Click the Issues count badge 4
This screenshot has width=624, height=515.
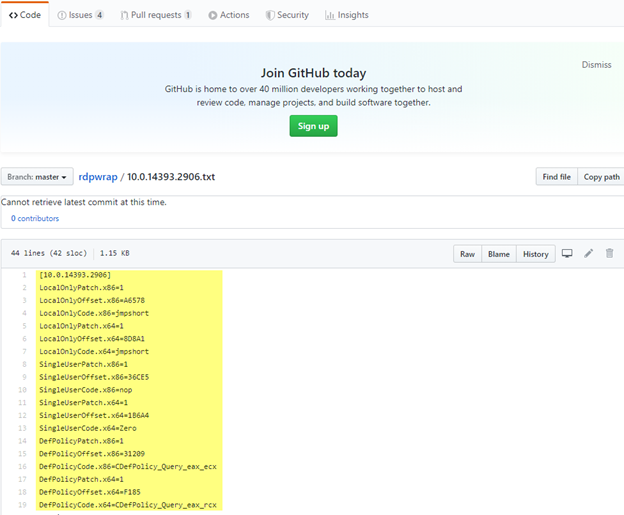tap(99, 15)
